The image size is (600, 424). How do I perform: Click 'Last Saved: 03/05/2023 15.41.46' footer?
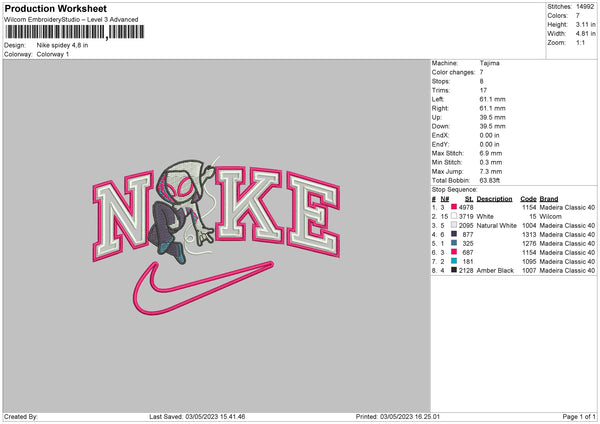197,416
